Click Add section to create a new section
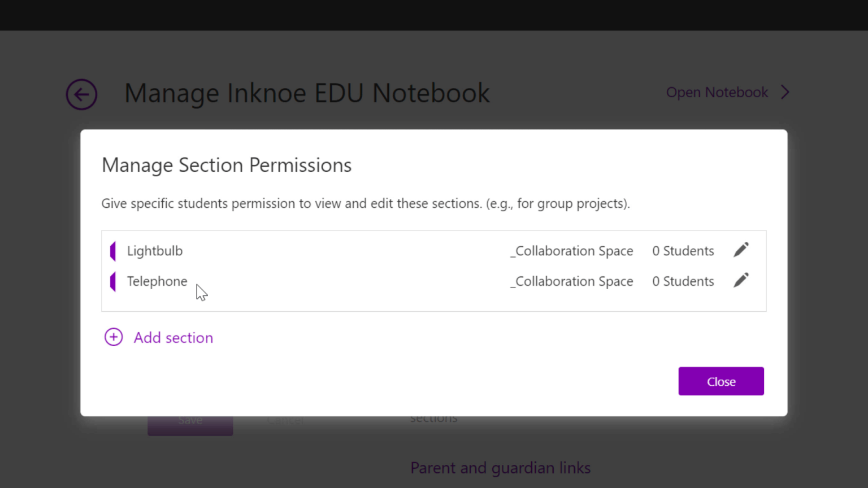This screenshot has height=488, width=868. (x=173, y=337)
